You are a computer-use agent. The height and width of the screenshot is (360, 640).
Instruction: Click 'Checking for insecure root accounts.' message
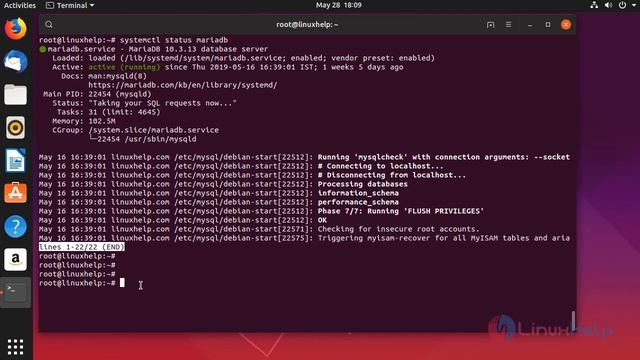pos(399,229)
